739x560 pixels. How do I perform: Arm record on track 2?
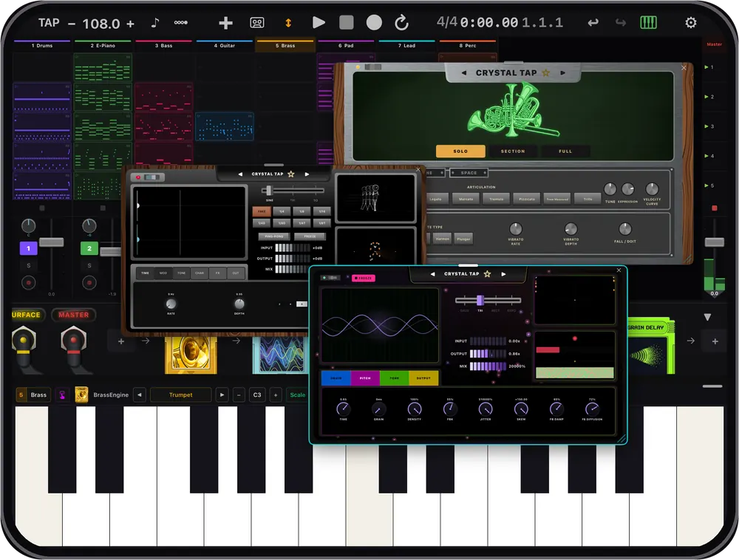pos(89,283)
